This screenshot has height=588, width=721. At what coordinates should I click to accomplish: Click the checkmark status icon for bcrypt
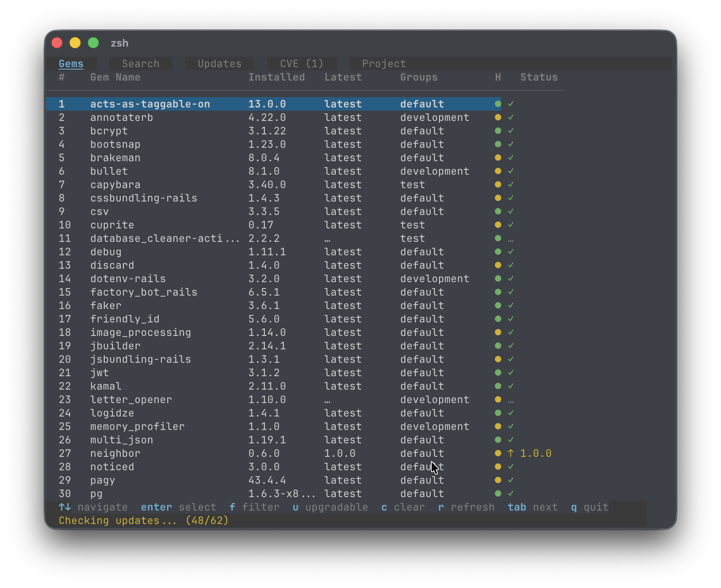pos(511,131)
